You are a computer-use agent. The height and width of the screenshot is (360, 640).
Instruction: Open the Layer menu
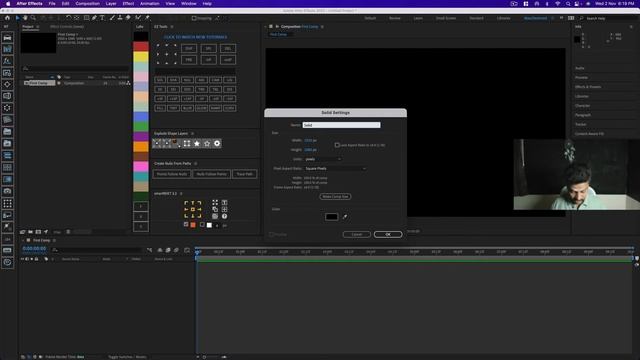tap(111, 4)
